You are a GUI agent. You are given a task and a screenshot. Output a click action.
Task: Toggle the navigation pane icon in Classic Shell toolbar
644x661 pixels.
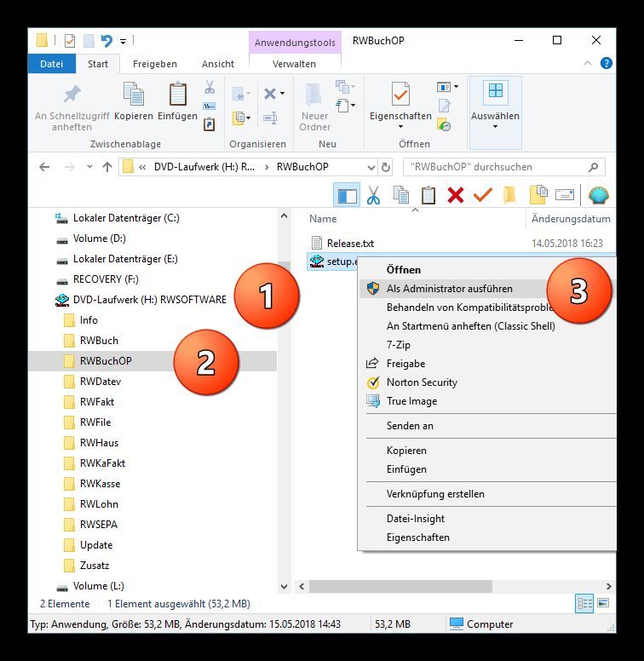tap(347, 195)
